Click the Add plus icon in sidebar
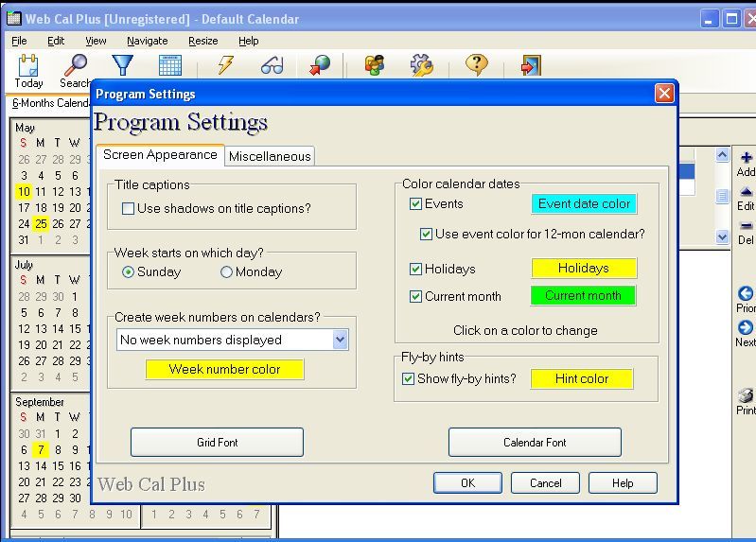Screen dimensions: 756x542 (746, 158)
